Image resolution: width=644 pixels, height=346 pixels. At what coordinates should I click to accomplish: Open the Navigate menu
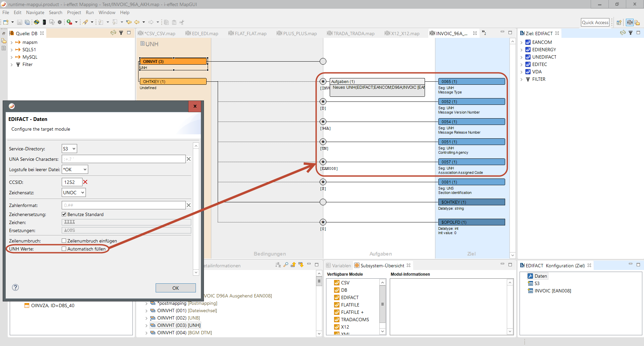tap(35, 12)
